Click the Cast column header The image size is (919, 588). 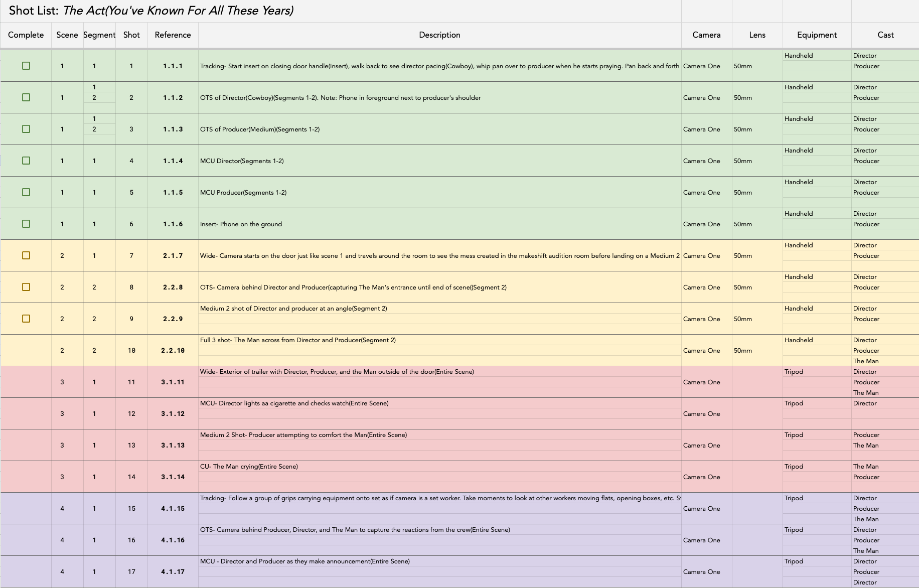pyautogui.click(x=885, y=35)
